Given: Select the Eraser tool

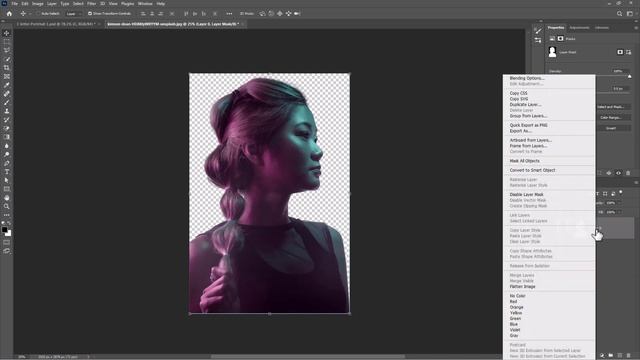Looking at the screenshot, I should (x=7, y=129).
